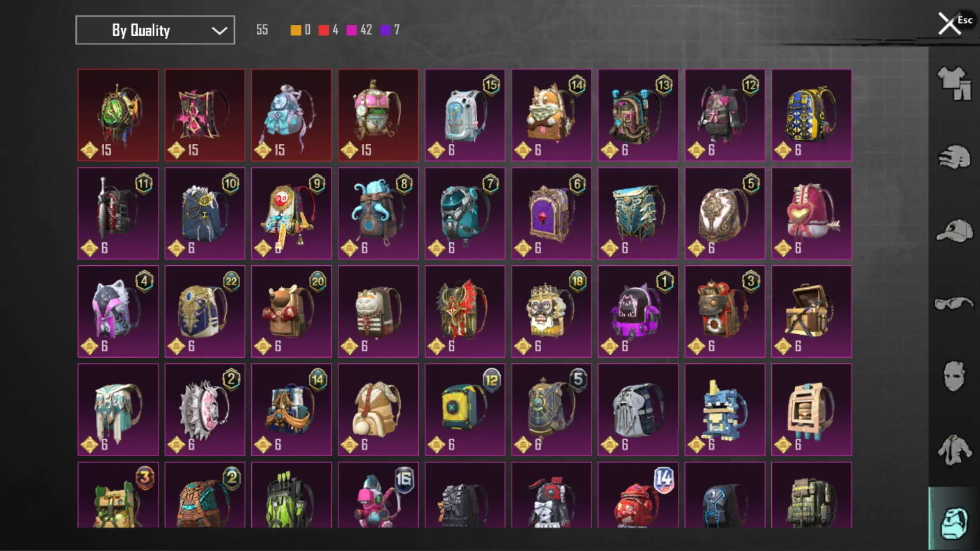980x551 pixels.
Task: Select the glasses category icon
Action: coord(954,304)
